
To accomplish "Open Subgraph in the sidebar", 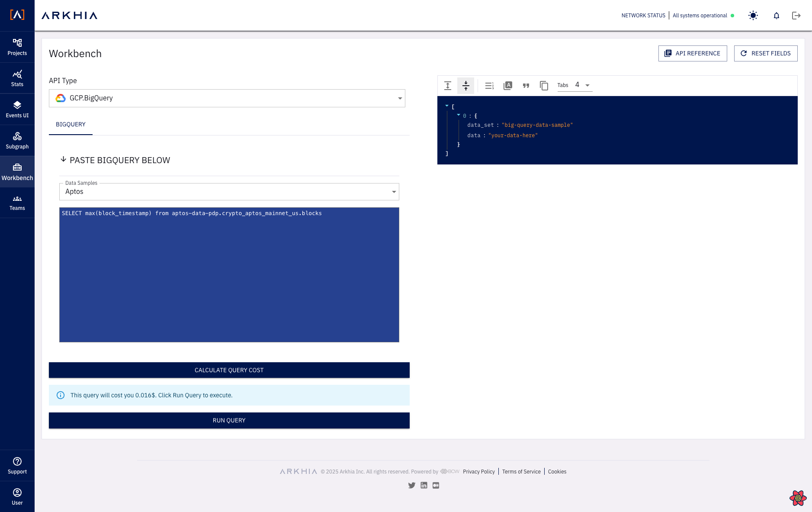I will 17,141.
